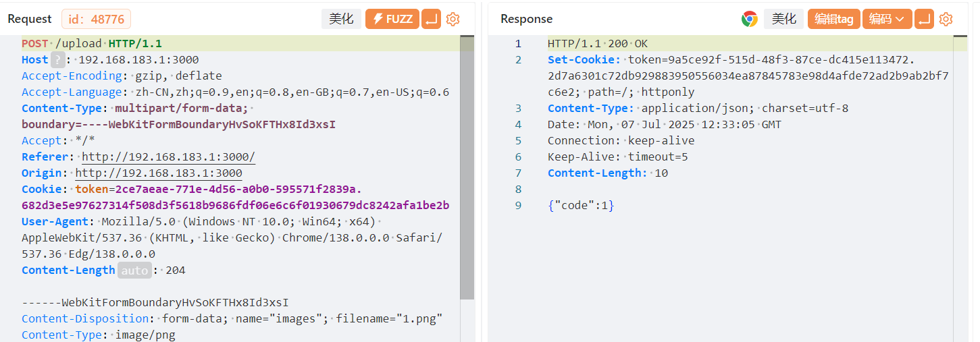This screenshot has height=342, width=980.
Task: Beautify the request with 美化
Action: [x=341, y=19]
